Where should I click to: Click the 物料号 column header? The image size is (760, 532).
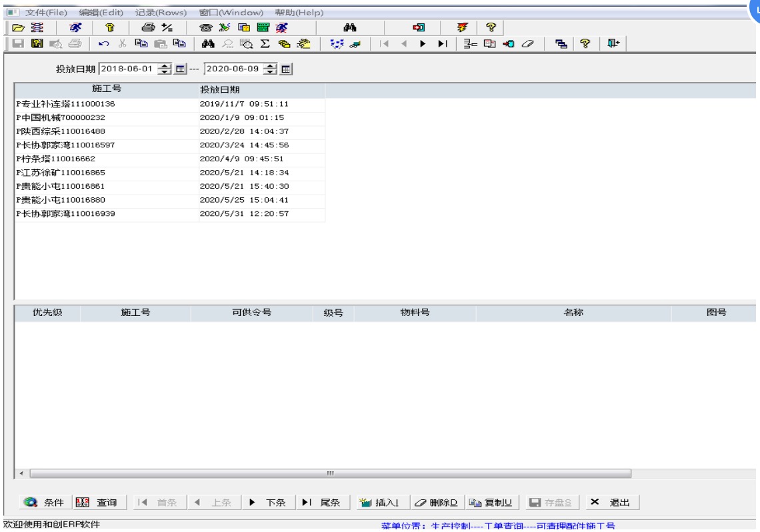pos(415,313)
